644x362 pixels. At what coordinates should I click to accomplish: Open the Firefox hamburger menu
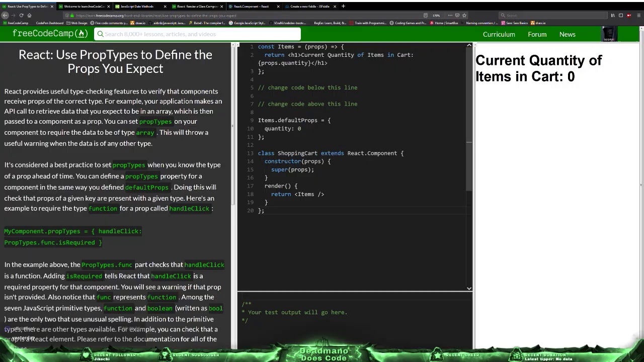(638, 16)
